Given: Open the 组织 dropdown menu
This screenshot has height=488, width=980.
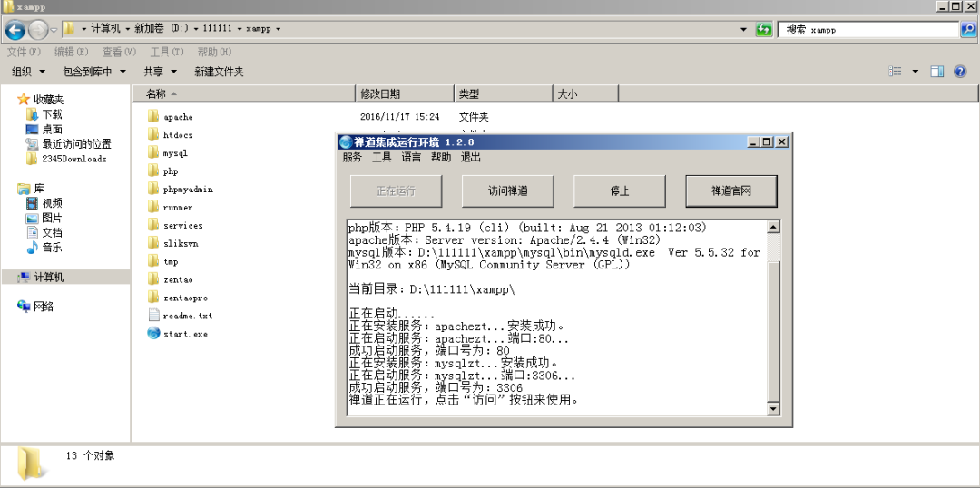Looking at the screenshot, I should click(29, 72).
